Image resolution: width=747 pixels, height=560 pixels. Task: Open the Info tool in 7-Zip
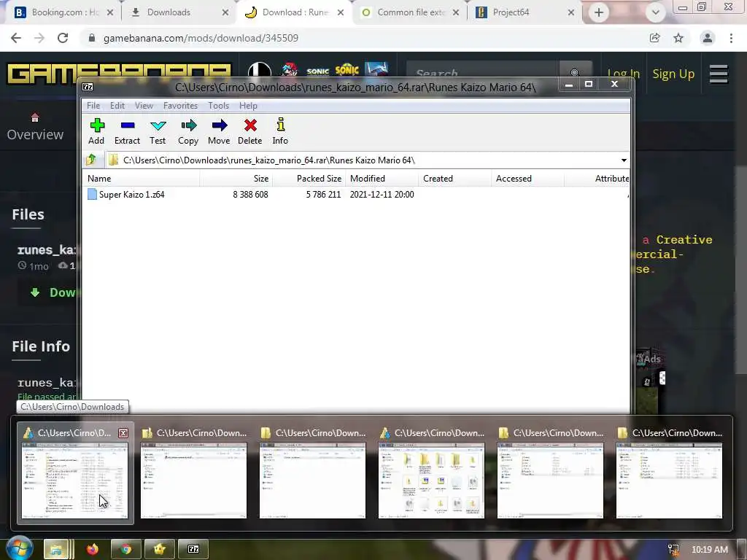click(x=280, y=131)
